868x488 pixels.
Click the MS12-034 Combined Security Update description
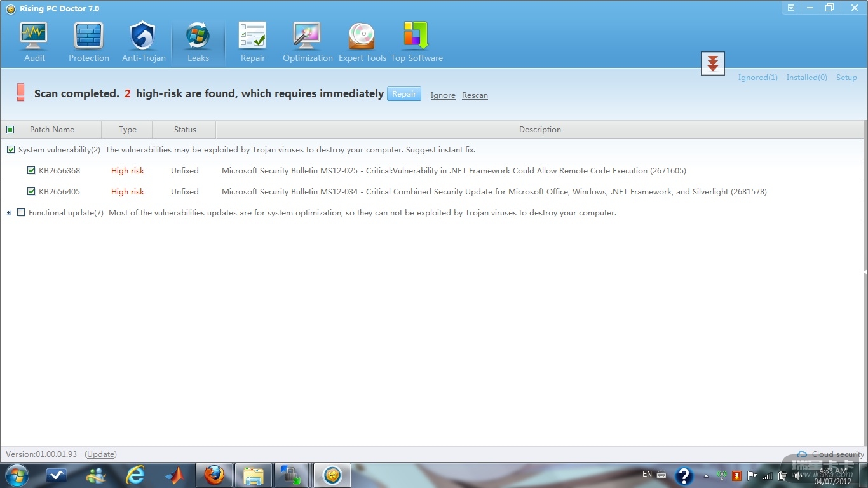click(494, 192)
